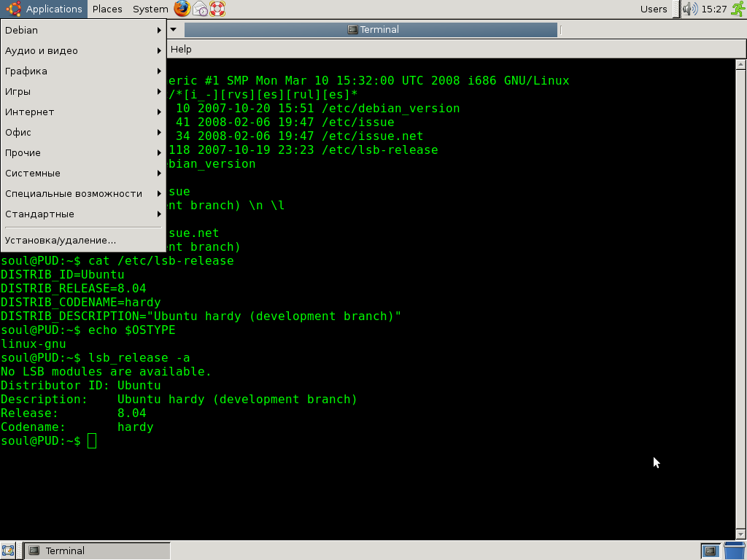Open the System menu
Image resolution: width=747 pixels, height=560 pixels.
(150, 9)
